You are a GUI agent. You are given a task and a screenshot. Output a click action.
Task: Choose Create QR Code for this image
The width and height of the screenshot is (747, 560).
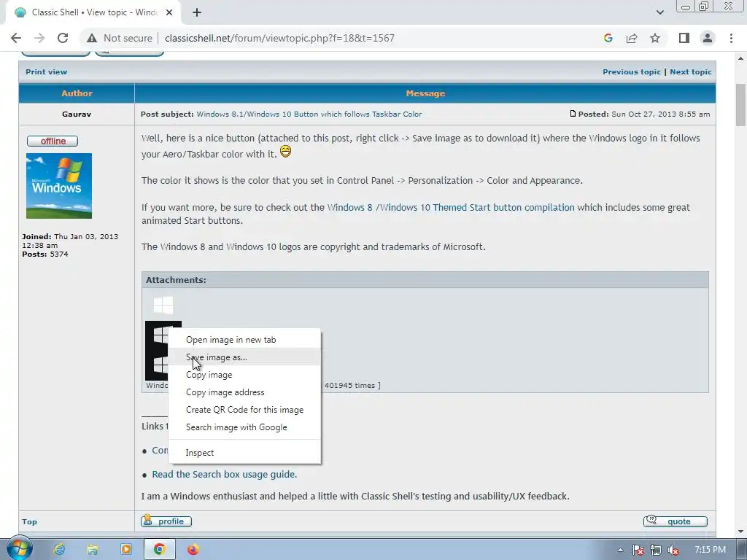coord(244,410)
